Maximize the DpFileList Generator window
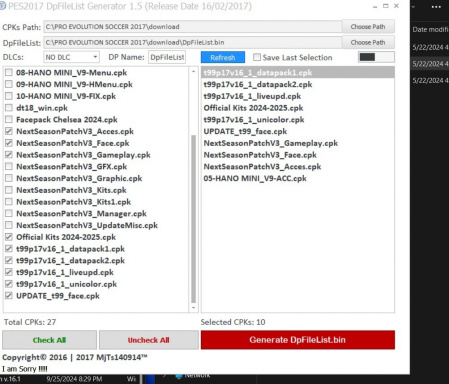 [386, 6]
